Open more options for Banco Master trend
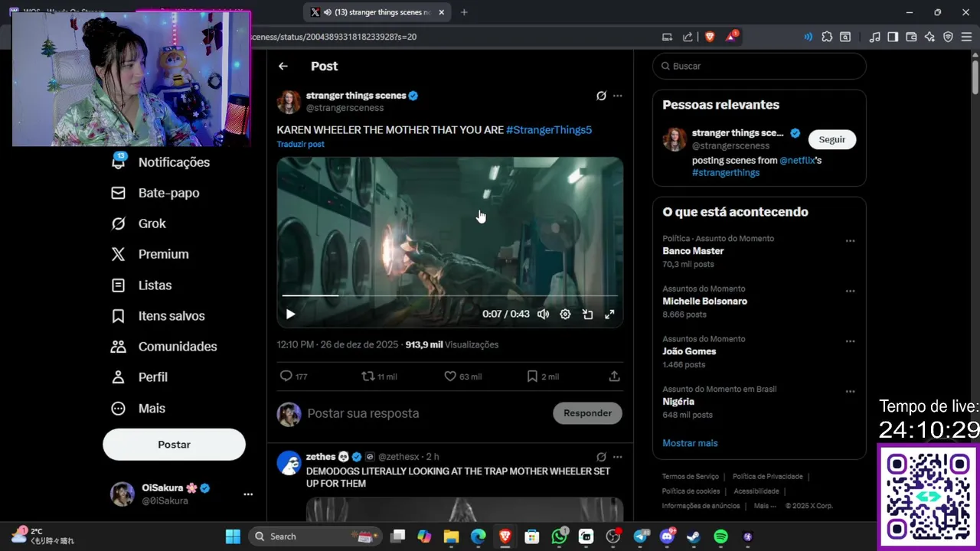Image resolution: width=980 pixels, height=551 pixels. coord(850,241)
